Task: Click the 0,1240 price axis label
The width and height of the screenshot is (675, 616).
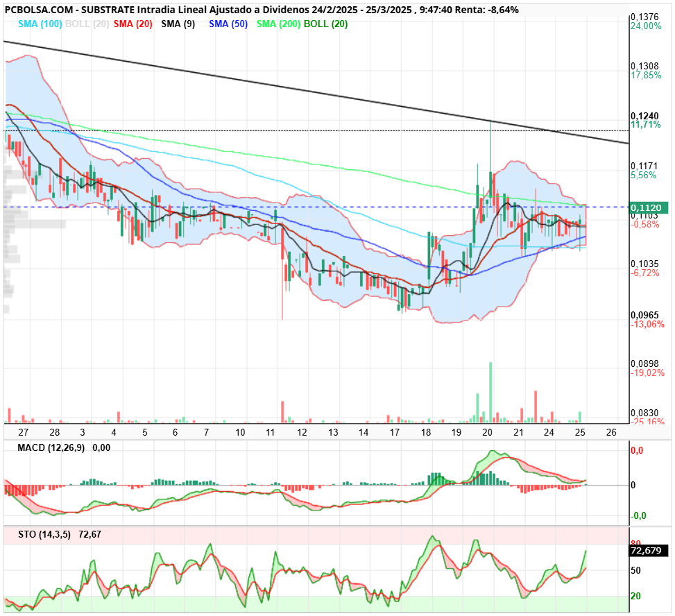Action: 644,117
